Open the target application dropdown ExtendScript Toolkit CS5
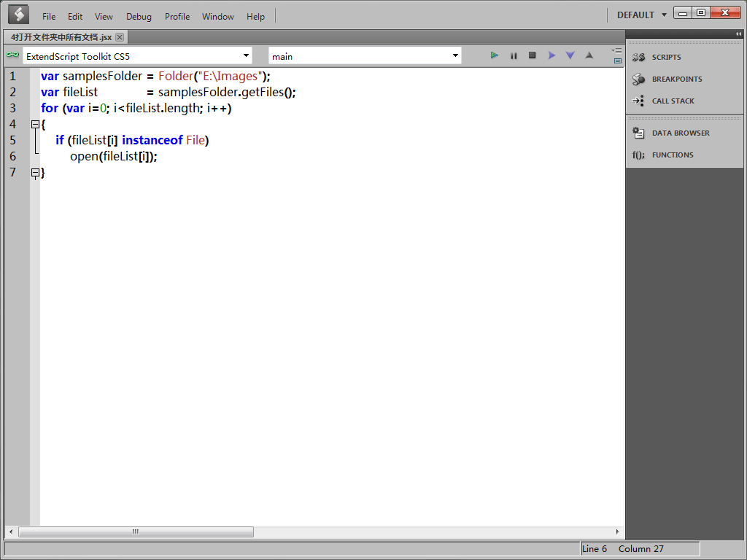Image resolution: width=747 pixels, height=560 pixels. pyautogui.click(x=137, y=56)
